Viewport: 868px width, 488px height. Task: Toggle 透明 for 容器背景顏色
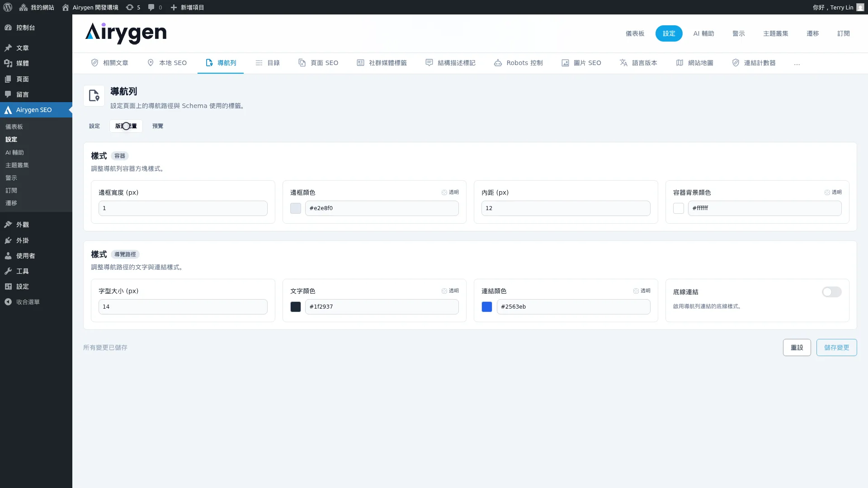833,192
